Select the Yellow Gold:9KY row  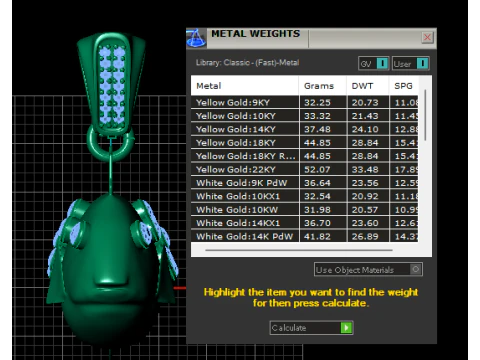coord(304,102)
